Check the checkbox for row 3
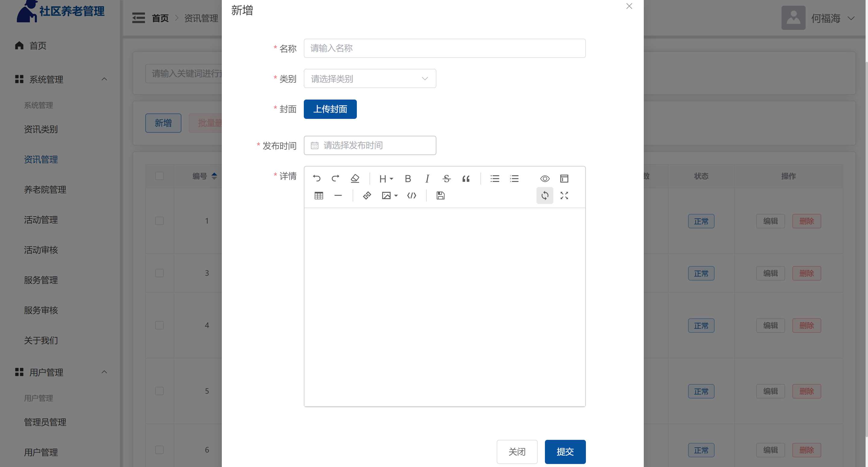868x467 pixels. 159,273
